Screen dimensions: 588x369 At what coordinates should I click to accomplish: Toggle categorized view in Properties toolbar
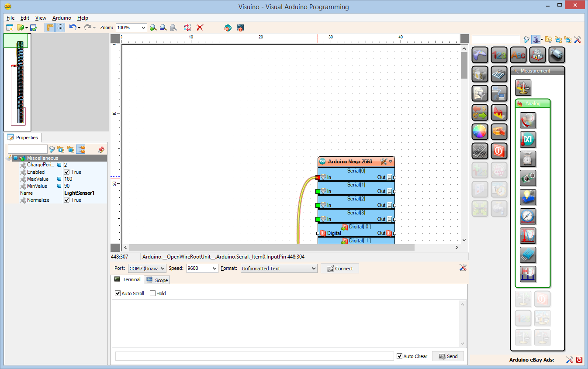(x=81, y=149)
